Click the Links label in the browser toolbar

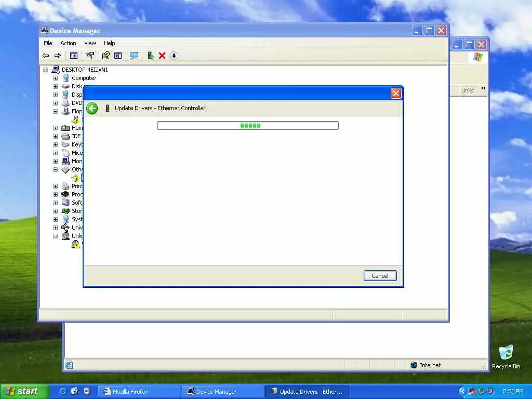click(467, 90)
